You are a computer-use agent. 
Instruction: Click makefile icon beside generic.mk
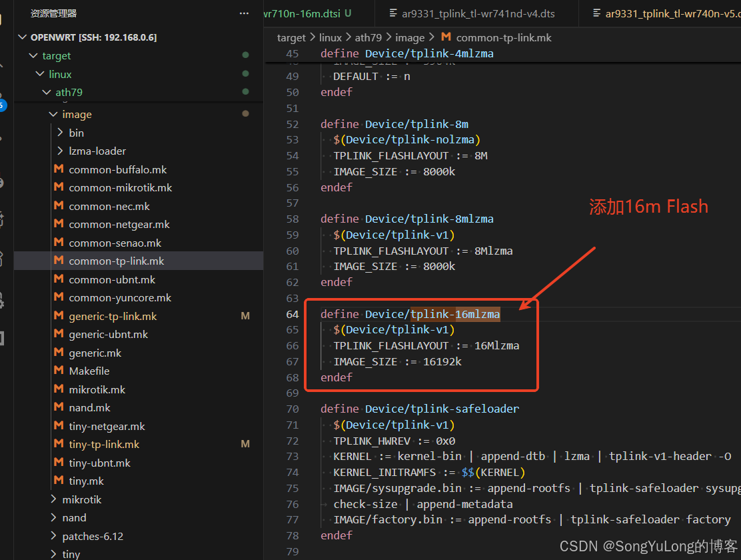(x=59, y=352)
